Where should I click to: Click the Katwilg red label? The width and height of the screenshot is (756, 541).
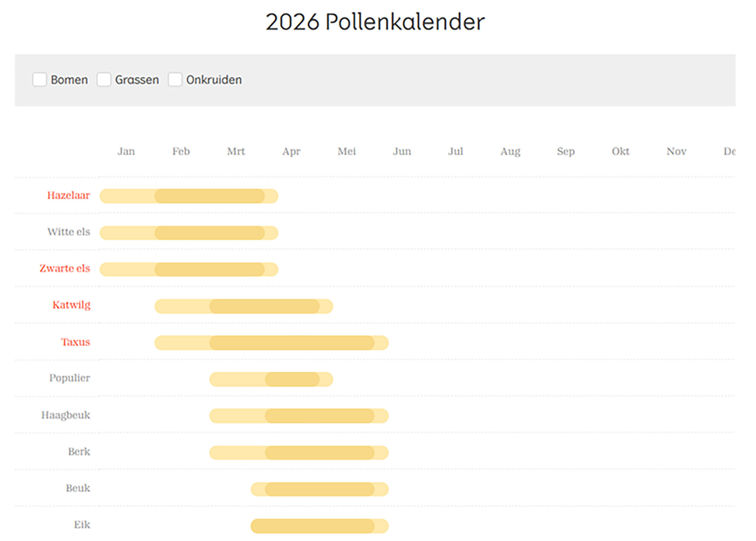[x=71, y=305]
